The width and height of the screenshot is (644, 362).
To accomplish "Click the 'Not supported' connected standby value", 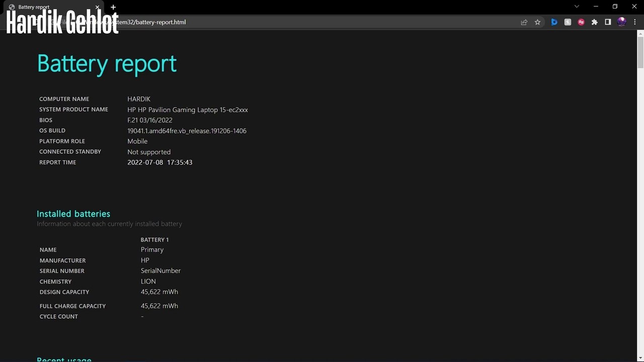I will (149, 152).
